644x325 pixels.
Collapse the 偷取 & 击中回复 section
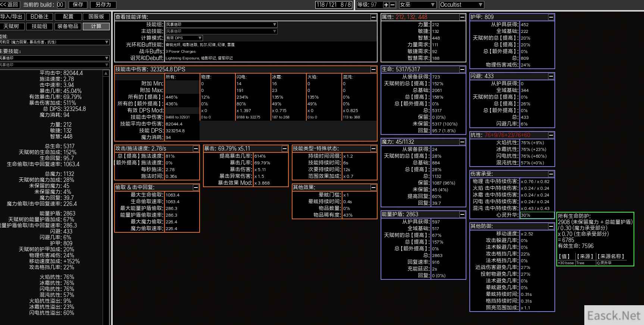(x=196, y=188)
